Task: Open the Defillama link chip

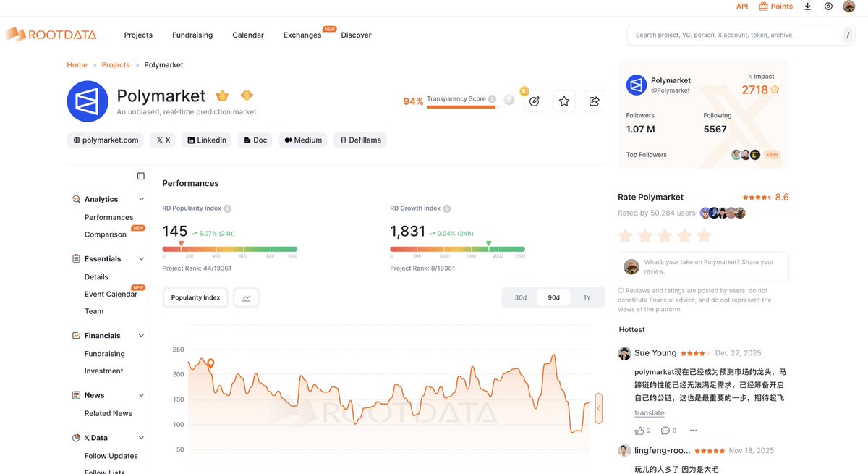Action: click(x=360, y=140)
